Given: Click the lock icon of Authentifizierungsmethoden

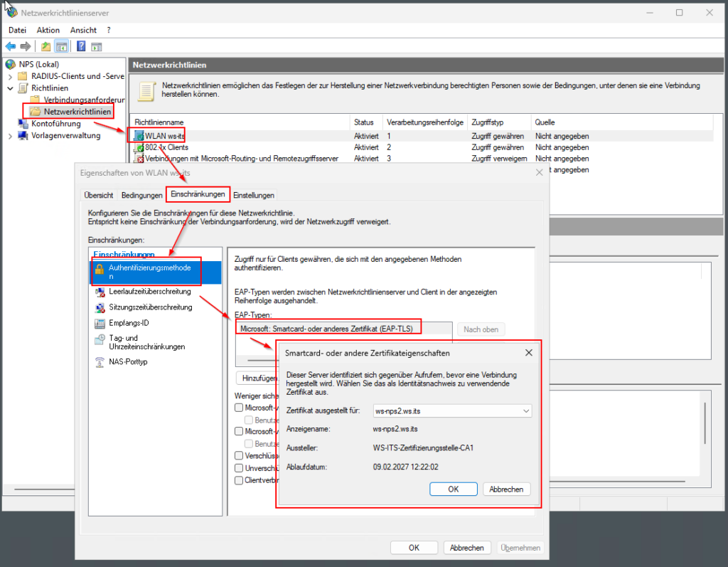Looking at the screenshot, I should 100,269.
